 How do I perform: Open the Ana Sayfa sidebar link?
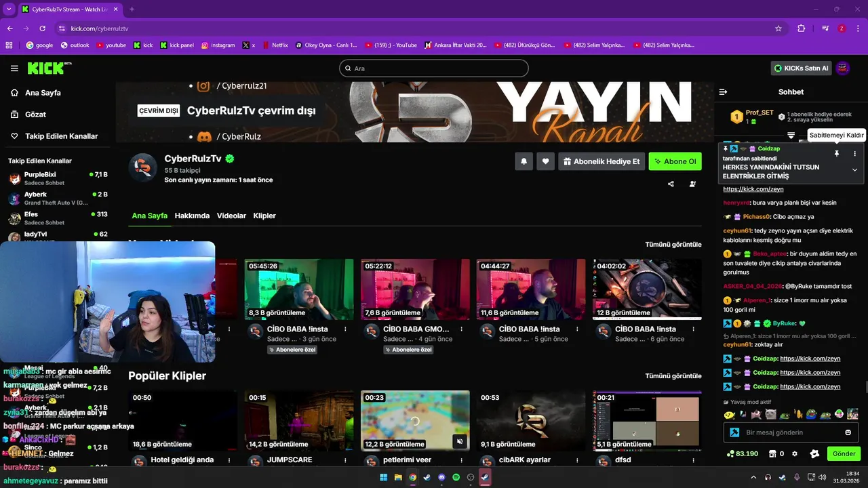point(43,93)
